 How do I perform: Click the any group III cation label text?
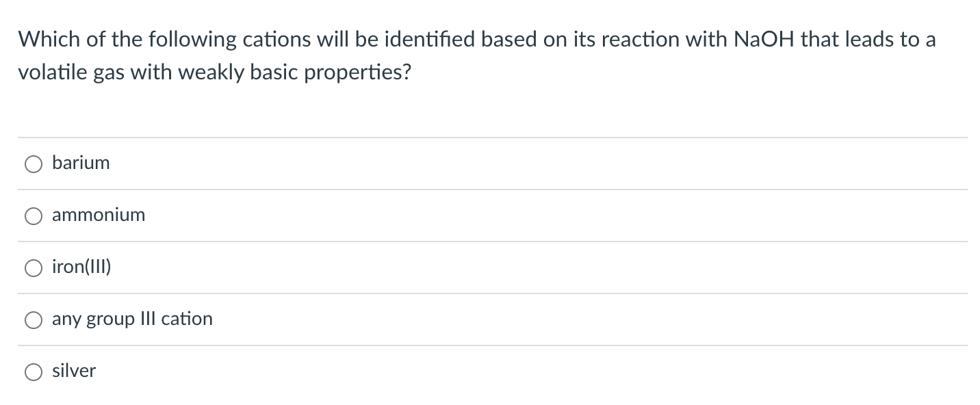pyautogui.click(x=132, y=319)
